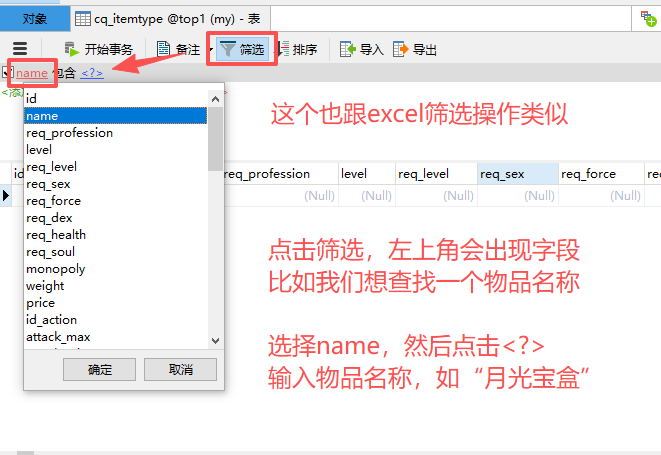Click the Null cell under req_level
This screenshot has width=661, height=455.
coord(436,196)
